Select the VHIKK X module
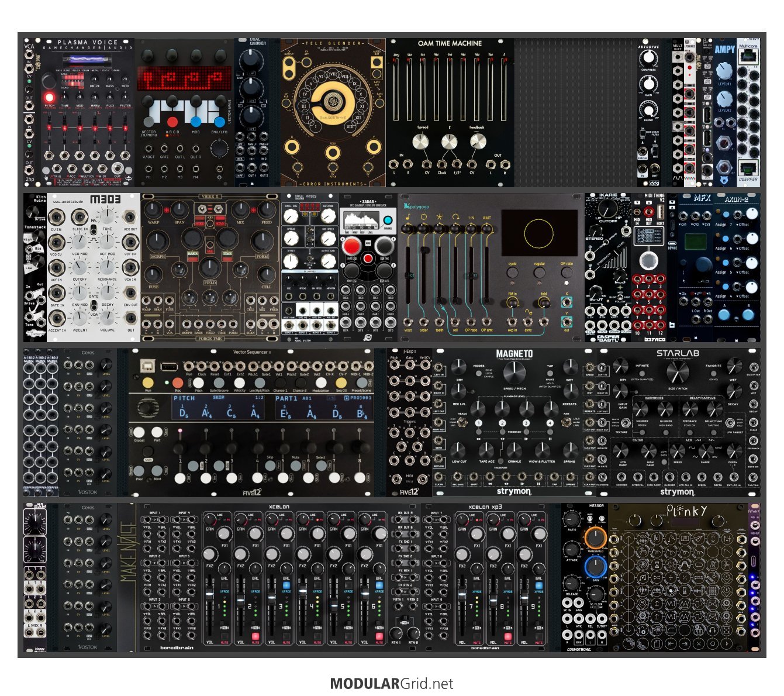Image resolution: width=784 pixels, height=696 pixels. point(210,267)
